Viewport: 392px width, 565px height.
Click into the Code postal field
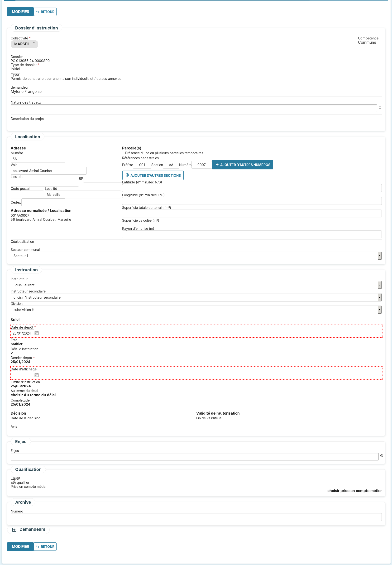27,195
